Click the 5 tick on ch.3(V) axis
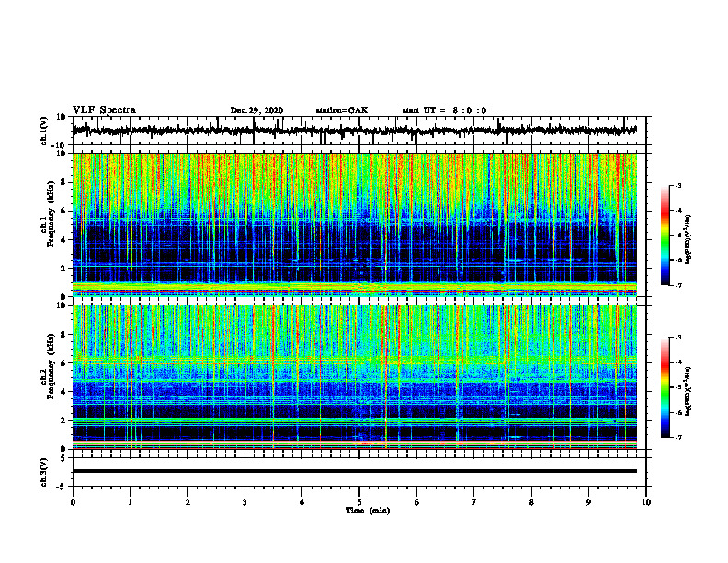This screenshot has height=563, width=728. coord(63,458)
